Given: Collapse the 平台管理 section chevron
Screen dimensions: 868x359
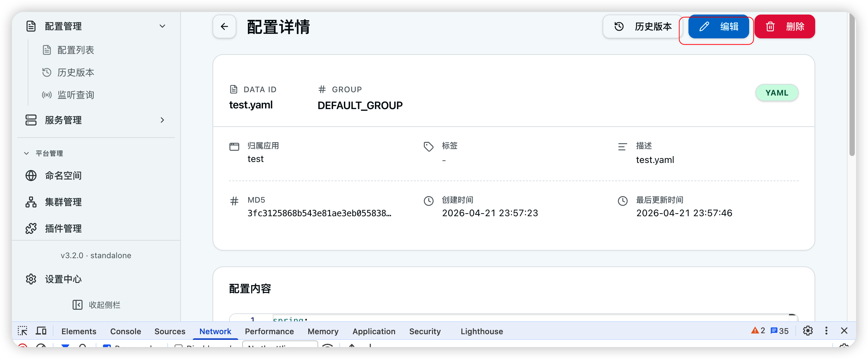Looking at the screenshot, I should pyautogui.click(x=26, y=153).
